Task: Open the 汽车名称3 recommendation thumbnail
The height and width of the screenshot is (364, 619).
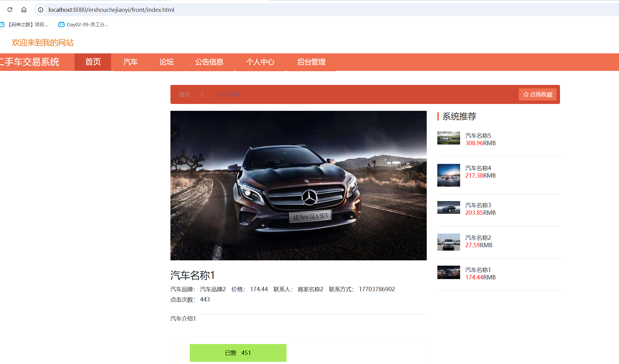Action: coord(449,207)
